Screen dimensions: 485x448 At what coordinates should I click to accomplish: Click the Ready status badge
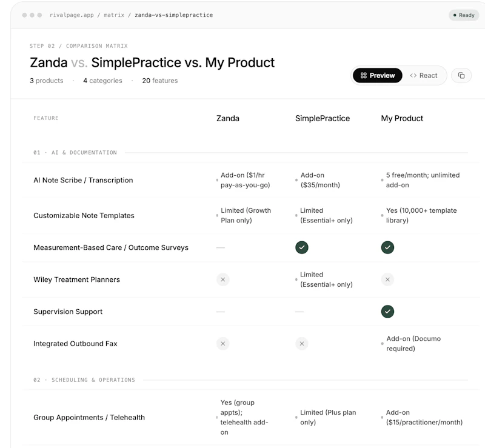tap(464, 15)
